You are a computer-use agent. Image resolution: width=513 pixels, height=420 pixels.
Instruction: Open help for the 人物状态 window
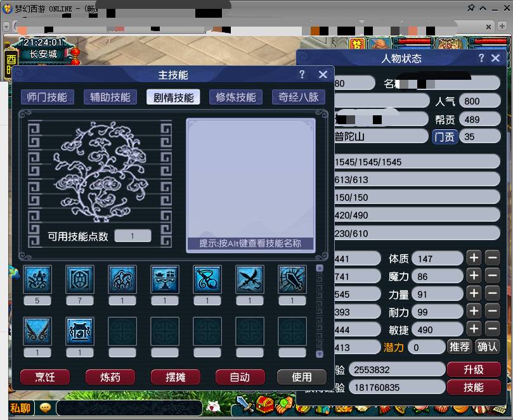pyautogui.click(x=481, y=58)
